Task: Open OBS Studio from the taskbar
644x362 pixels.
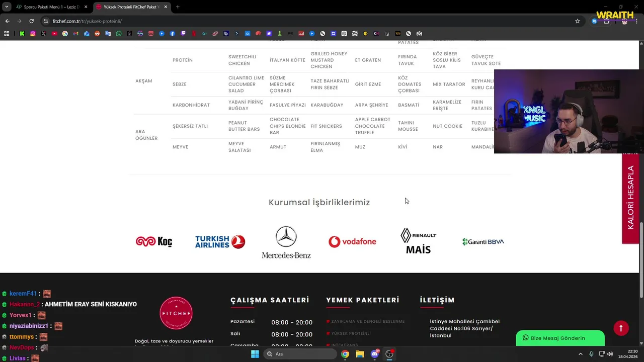Action: pyautogui.click(x=389, y=354)
